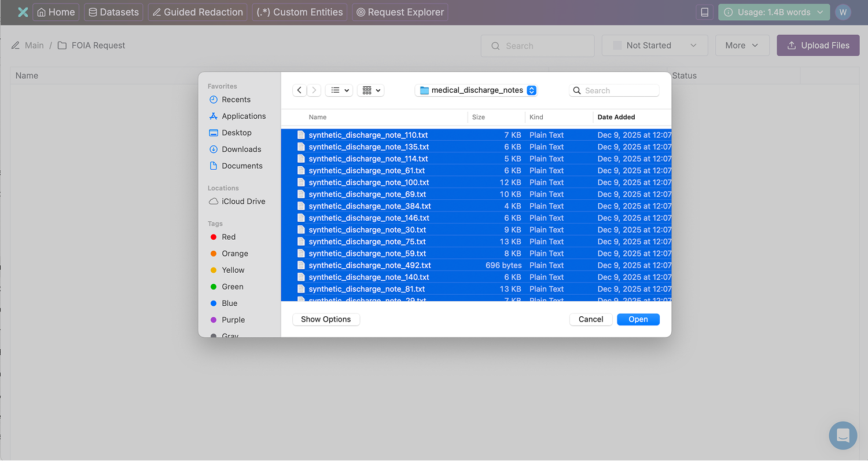Open the More dropdown
Viewport: 868px width, 461px height.
coord(742,45)
